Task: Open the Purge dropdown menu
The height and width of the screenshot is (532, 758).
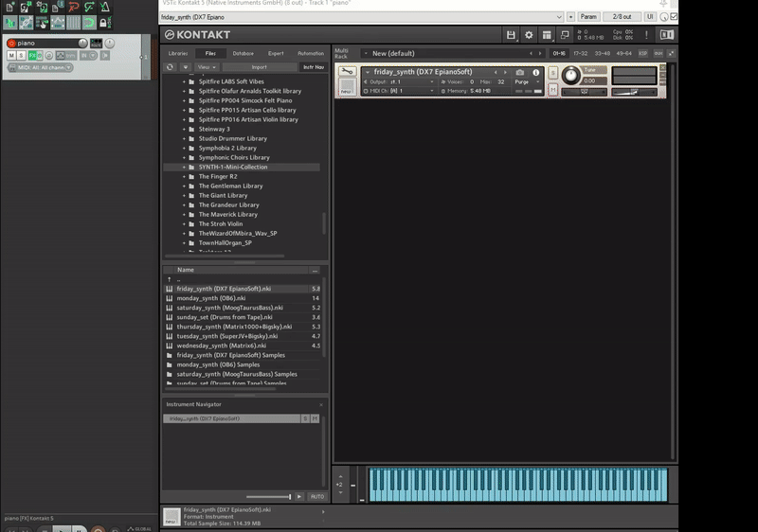Action: click(x=528, y=82)
